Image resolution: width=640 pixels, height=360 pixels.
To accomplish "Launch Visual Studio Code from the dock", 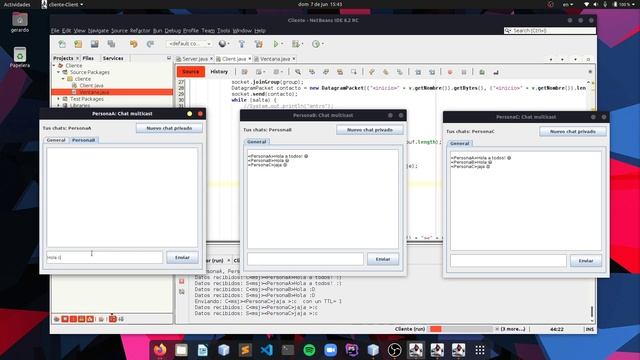I will [x=267, y=350].
